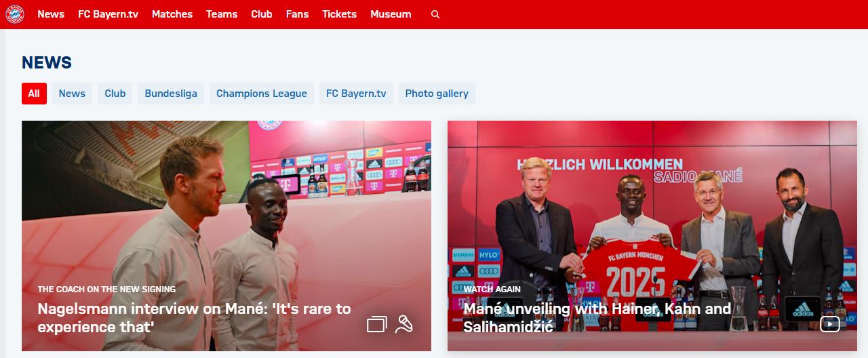Open the Nagelsmann interview on Mané headline
Screen dimensions: 868x358
[x=194, y=318]
